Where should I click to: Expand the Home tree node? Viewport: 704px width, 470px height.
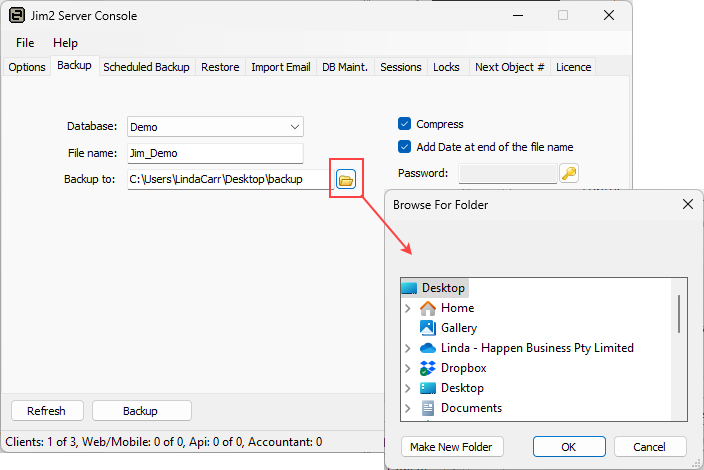(408, 308)
